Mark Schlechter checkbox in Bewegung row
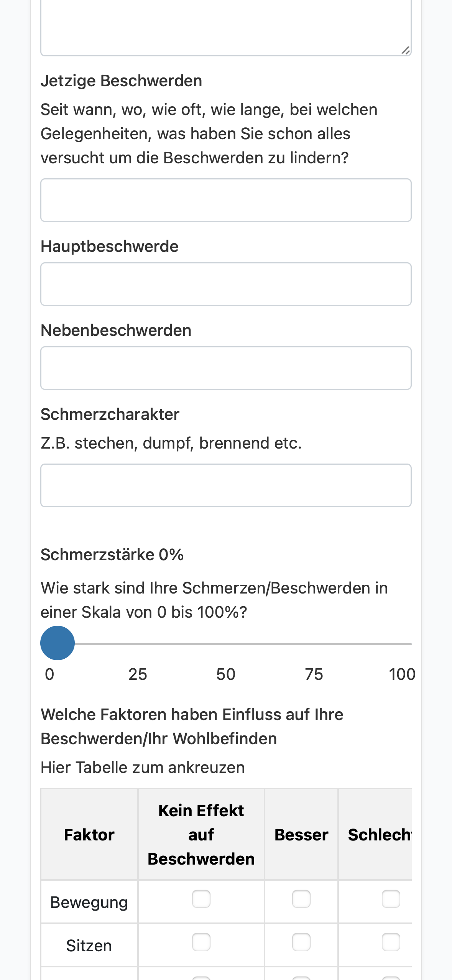452x980 pixels. coord(391,899)
